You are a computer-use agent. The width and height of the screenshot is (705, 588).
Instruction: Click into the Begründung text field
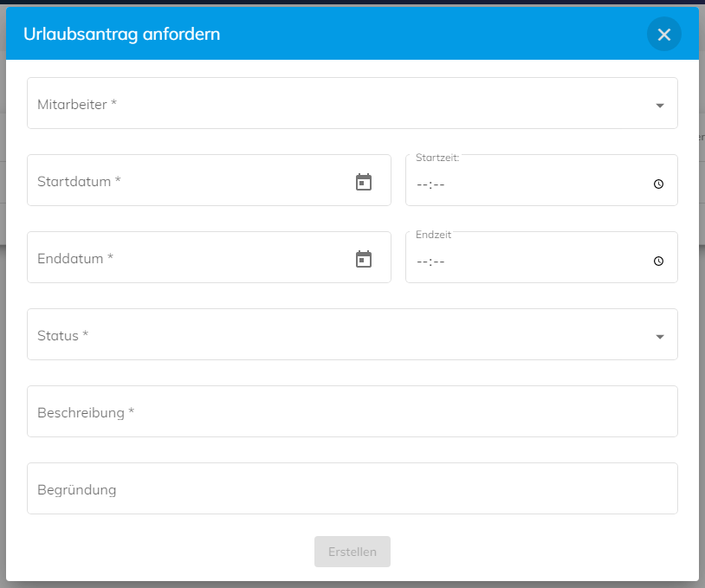352,488
